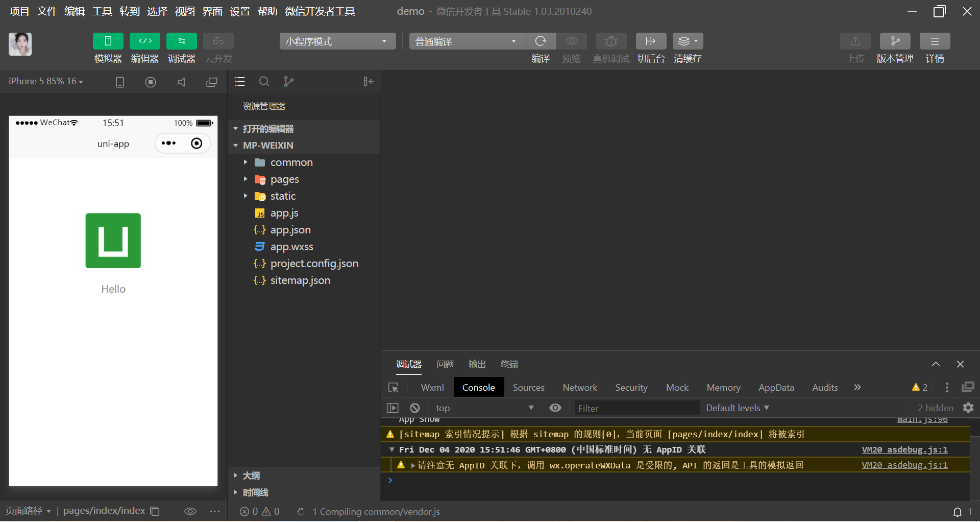Detach simulator into separate window icon
The height and width of the screenshot is (522, 980).
click(212, 82)
